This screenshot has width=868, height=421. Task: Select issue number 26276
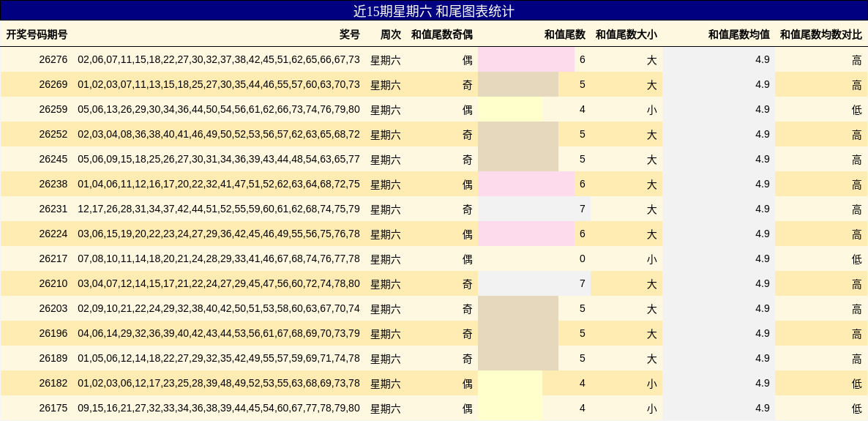point(53,60)
